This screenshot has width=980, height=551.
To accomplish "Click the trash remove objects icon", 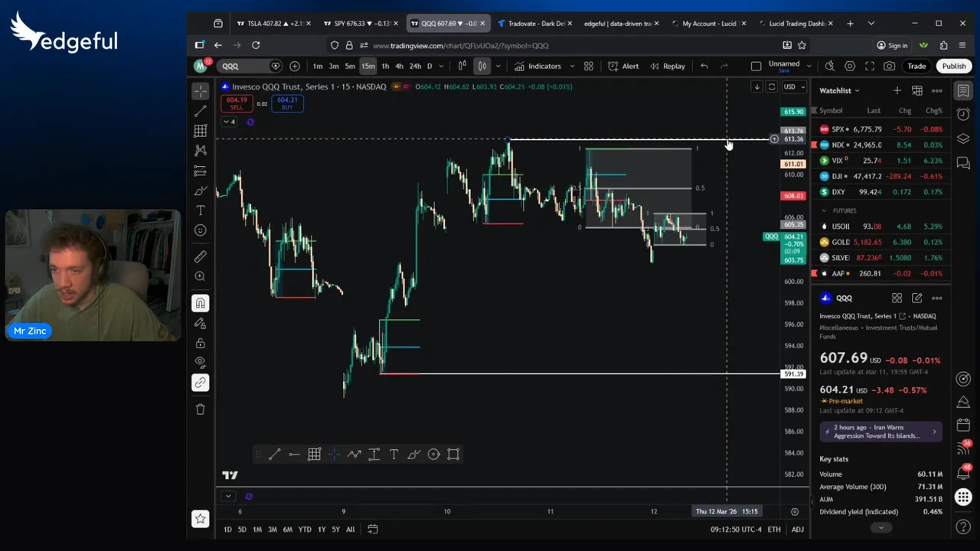I will coord(201,409).
